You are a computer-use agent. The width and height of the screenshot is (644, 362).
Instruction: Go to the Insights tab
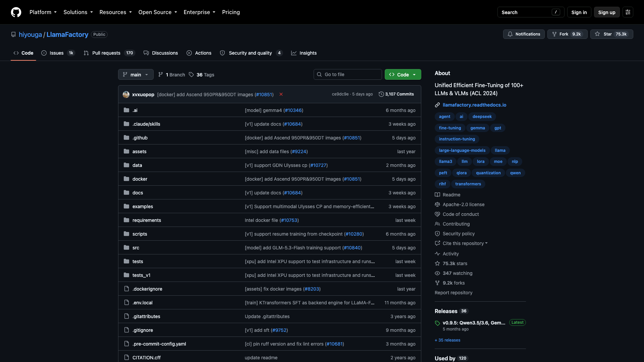(x=304, y=53)
